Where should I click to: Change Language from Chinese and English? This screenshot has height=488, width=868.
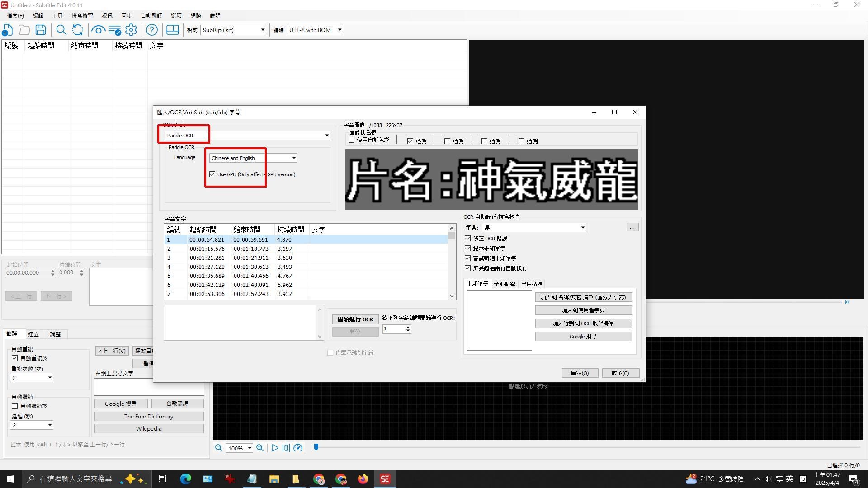[294, 158]
